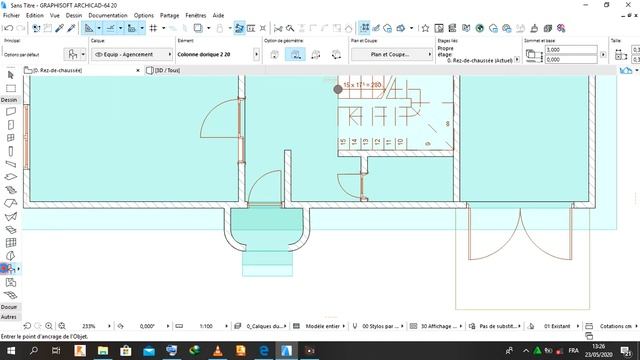Open Options par défaut settings button

(75, 54)
